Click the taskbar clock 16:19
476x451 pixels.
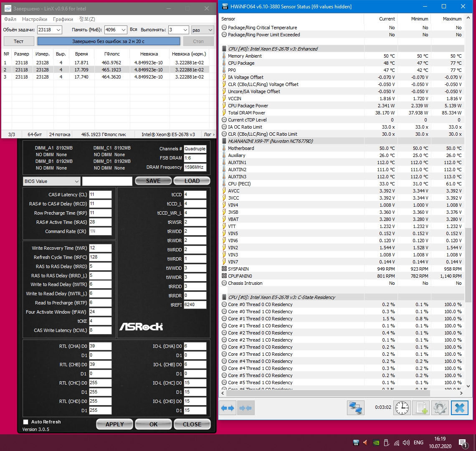[x=440, y=439]
